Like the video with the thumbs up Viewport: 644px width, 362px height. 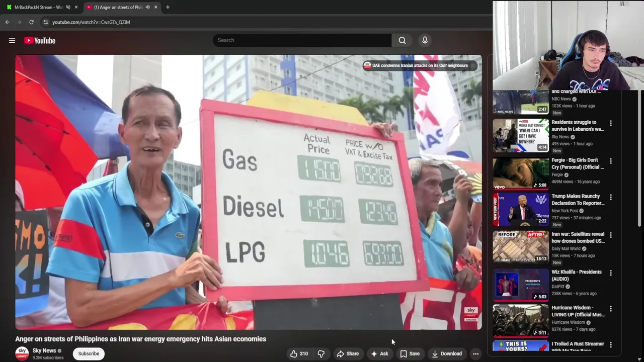299,353
